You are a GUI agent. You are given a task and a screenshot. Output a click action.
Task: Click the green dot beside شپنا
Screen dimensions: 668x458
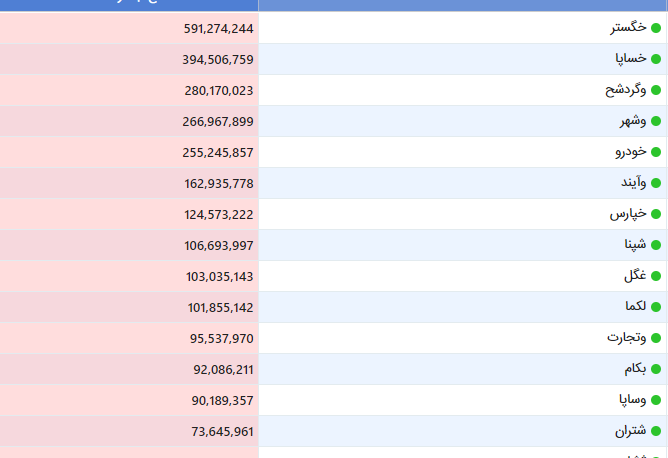(x=656, y=245)
